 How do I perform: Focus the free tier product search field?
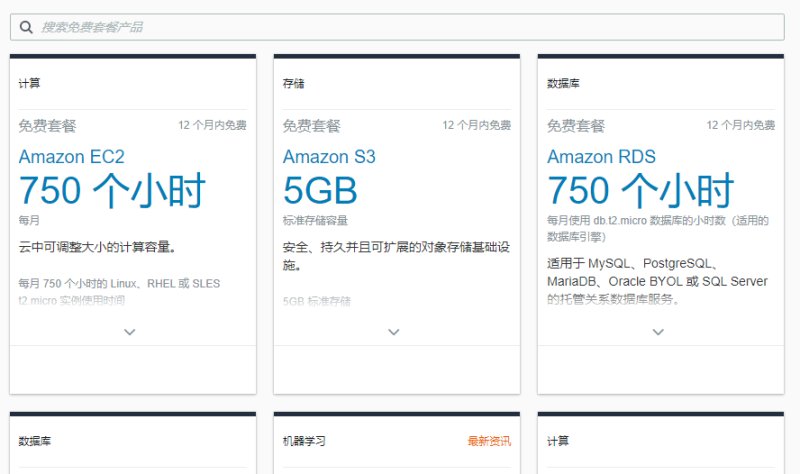[397, 27]
